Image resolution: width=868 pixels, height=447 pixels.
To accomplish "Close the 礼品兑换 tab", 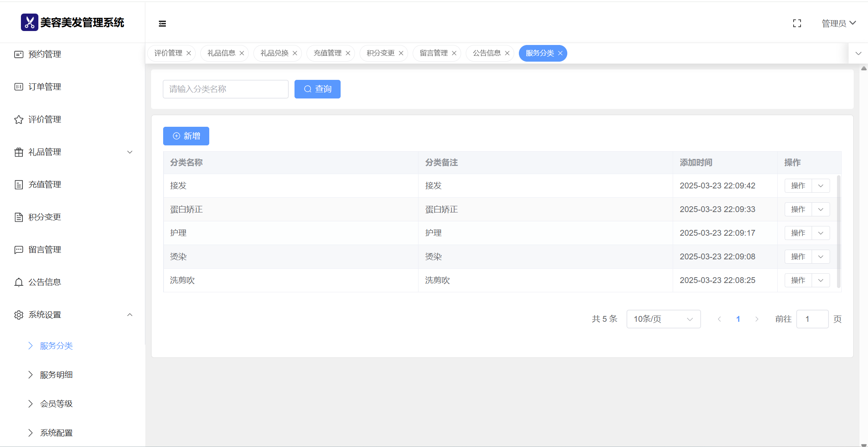I will tap(295, 53).
